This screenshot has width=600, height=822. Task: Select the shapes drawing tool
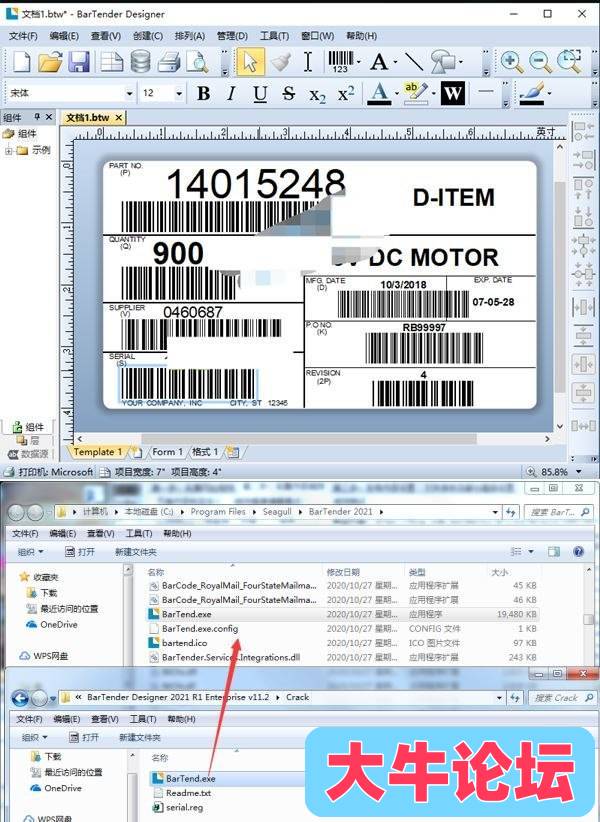click(443, 62)
